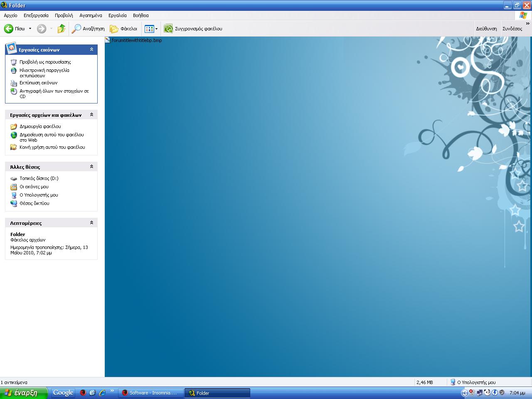The width and height of the screenshot is (532, 399).
Task: Open the Βοήθεια menu
Action: pos(141,15)
